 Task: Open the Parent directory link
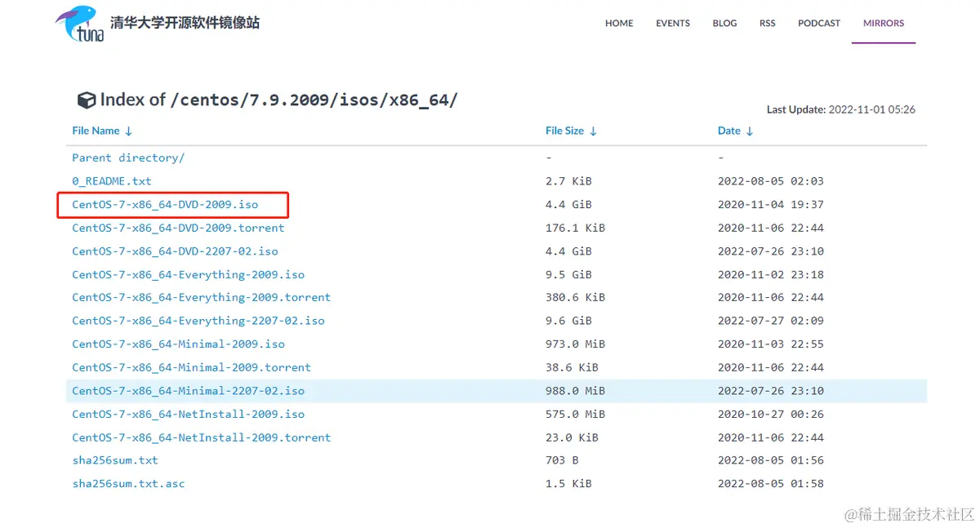point(128,158)
